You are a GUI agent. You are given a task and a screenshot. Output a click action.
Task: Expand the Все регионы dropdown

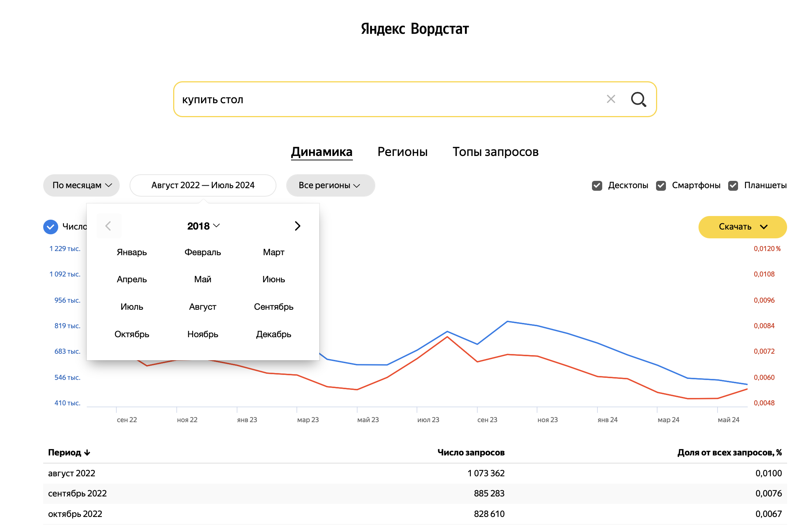tap(330, 185)
